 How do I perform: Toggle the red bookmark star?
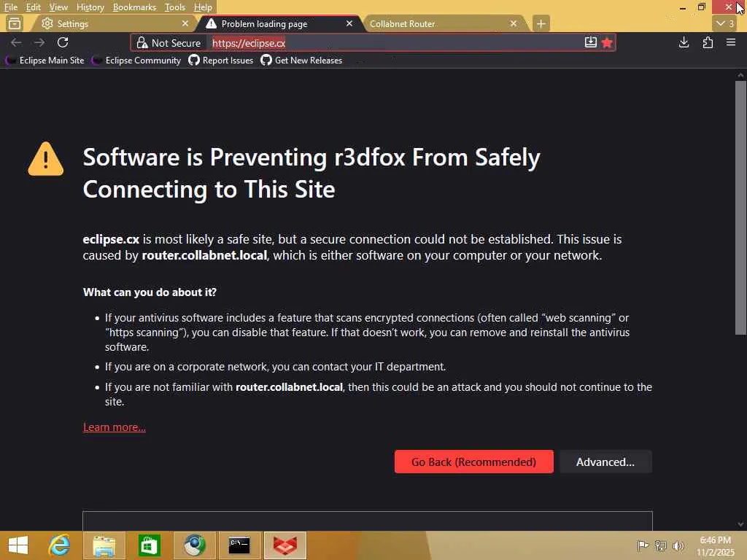click(606, 43)
